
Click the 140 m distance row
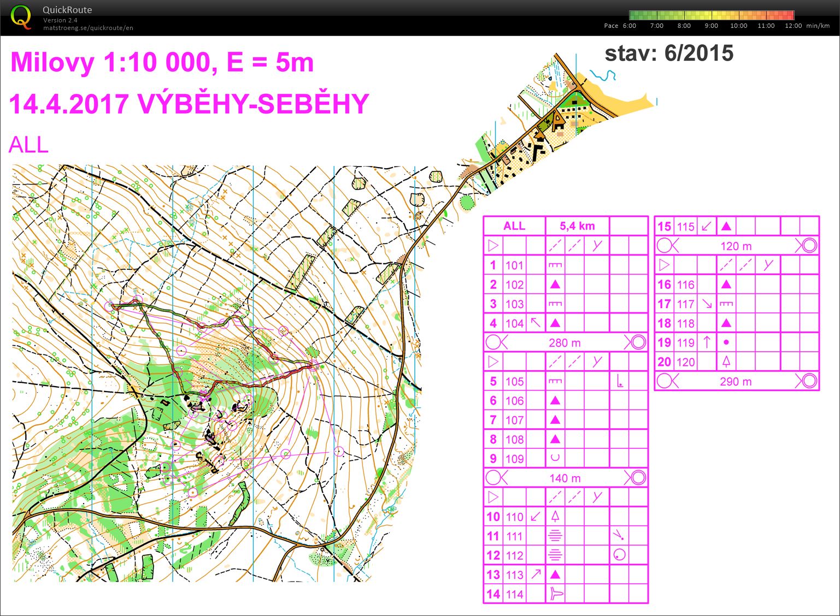point(566,478)
